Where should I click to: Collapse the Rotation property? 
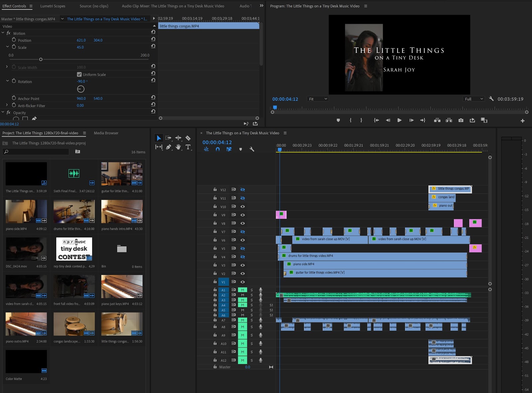7,81
